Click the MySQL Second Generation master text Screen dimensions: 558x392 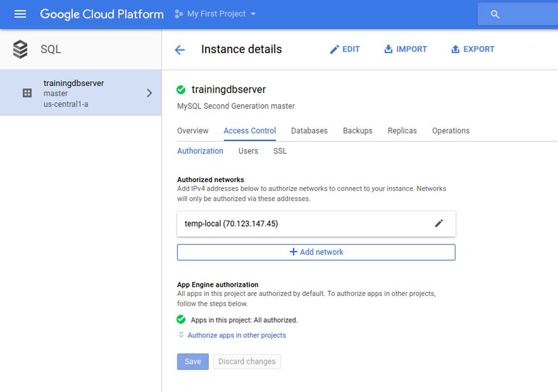tap(236, 106)
